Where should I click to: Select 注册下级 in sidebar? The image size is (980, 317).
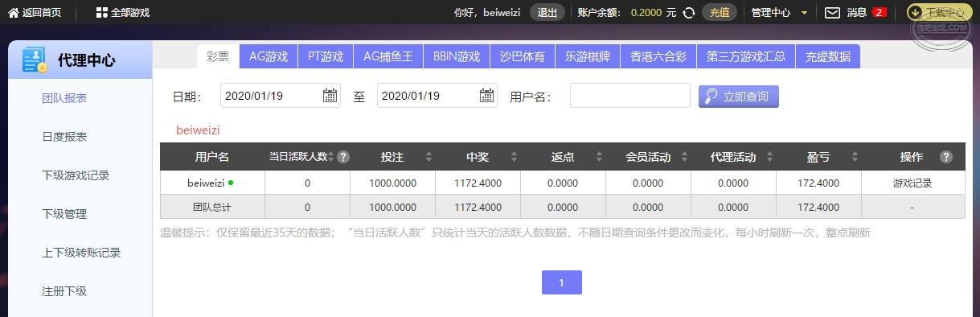pos(64,291)
